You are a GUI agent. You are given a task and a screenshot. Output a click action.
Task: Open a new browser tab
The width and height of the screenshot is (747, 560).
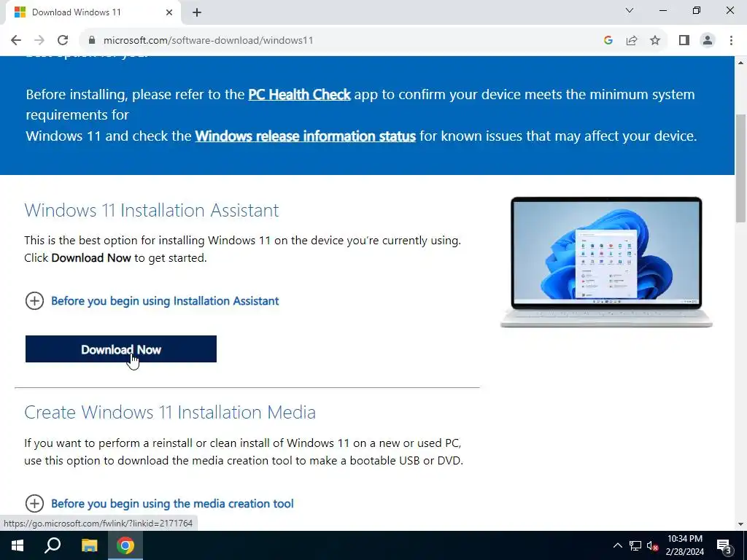[x=197, y=13]
